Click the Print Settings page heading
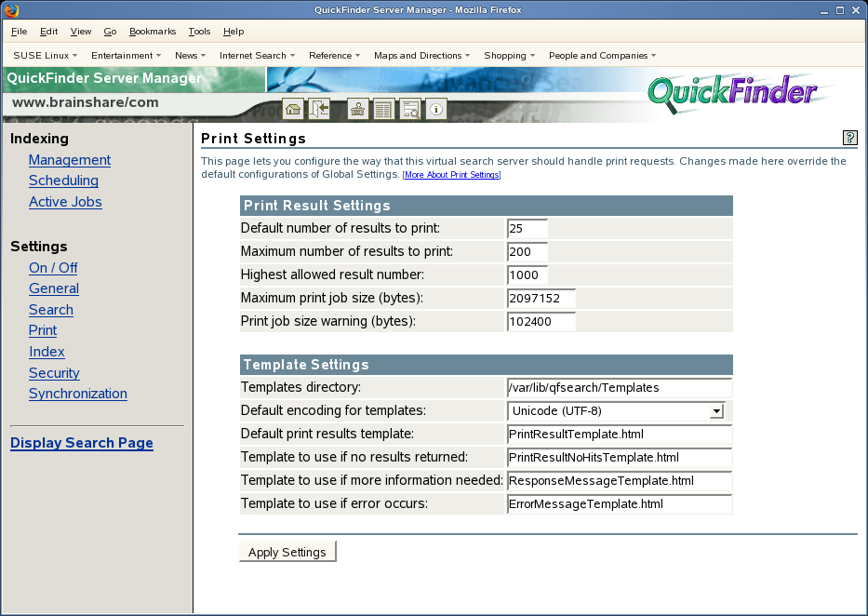The height and width of the screenshot is (616, 868). coord(254,139)
